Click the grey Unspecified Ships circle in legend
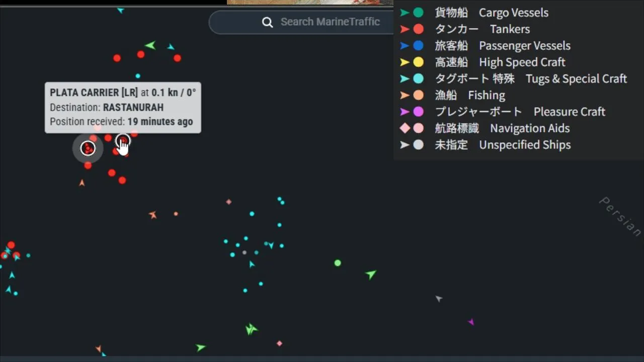This screenshot has height=362, width=644. (x=418, y=145)
